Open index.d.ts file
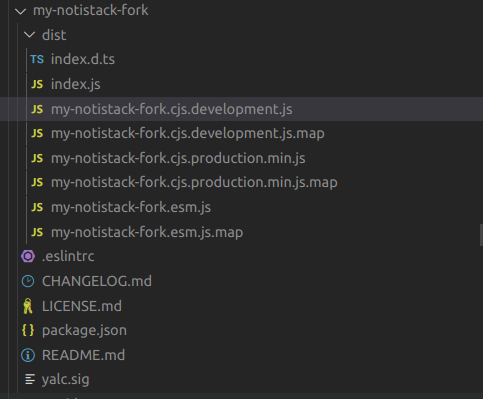 point(83,59)
